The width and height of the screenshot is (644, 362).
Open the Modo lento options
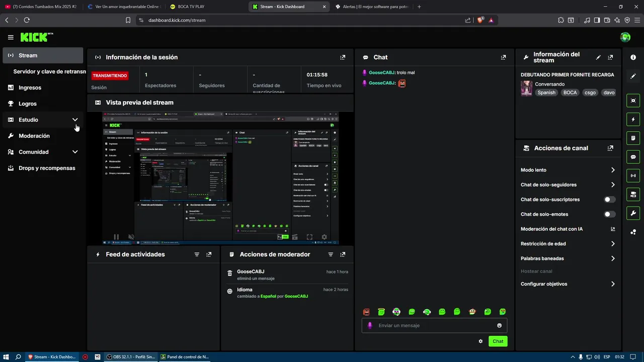point(568,170)
